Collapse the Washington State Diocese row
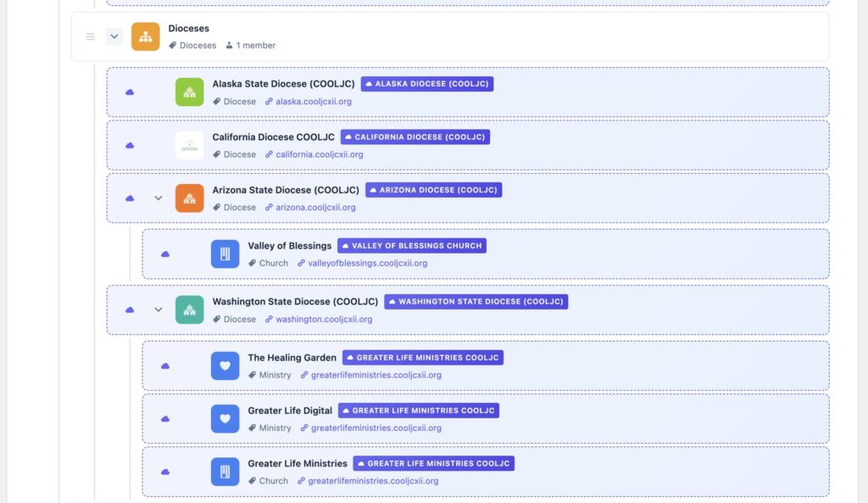This screenshot has width=868, height=503. click(158, 310)
